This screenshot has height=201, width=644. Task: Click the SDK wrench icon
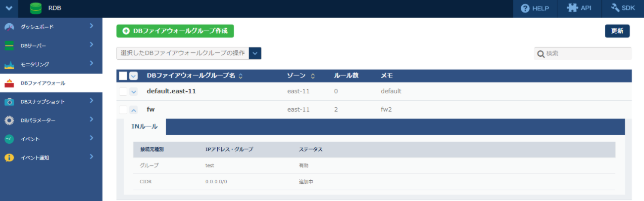(615, 8)
